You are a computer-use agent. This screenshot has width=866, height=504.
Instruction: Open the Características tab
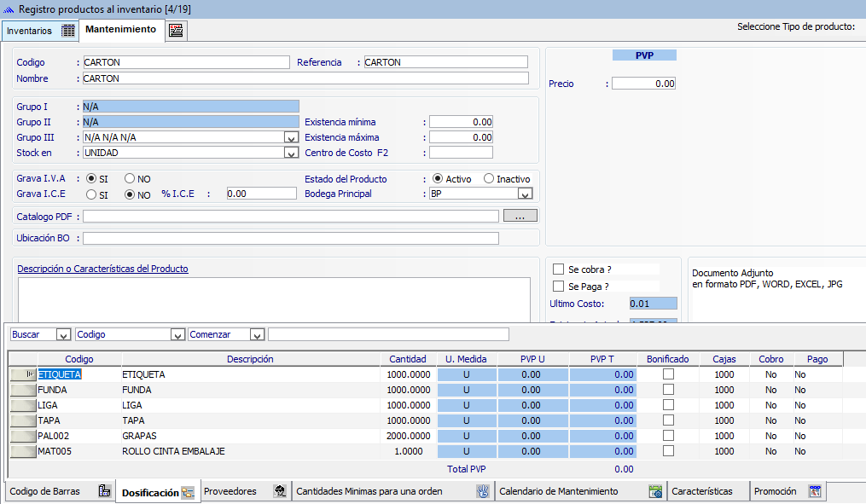(701, 491)
